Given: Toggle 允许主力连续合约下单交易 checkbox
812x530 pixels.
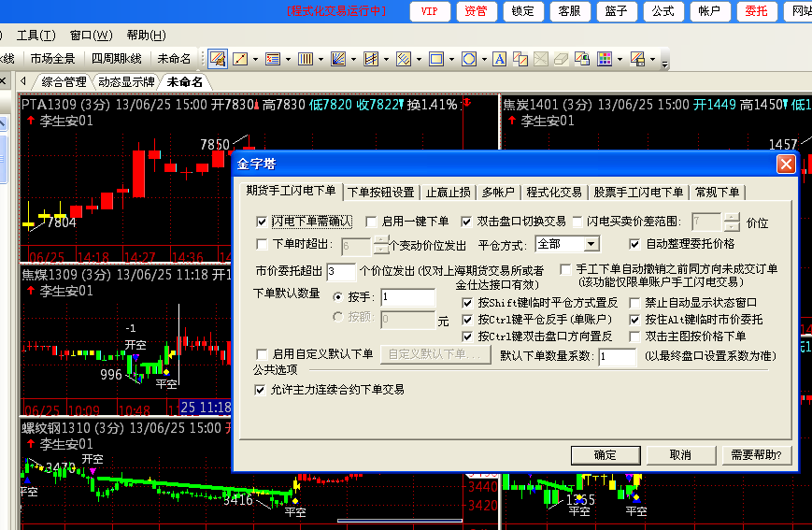Looking at the screenshot, I should [x=262, y=389].
